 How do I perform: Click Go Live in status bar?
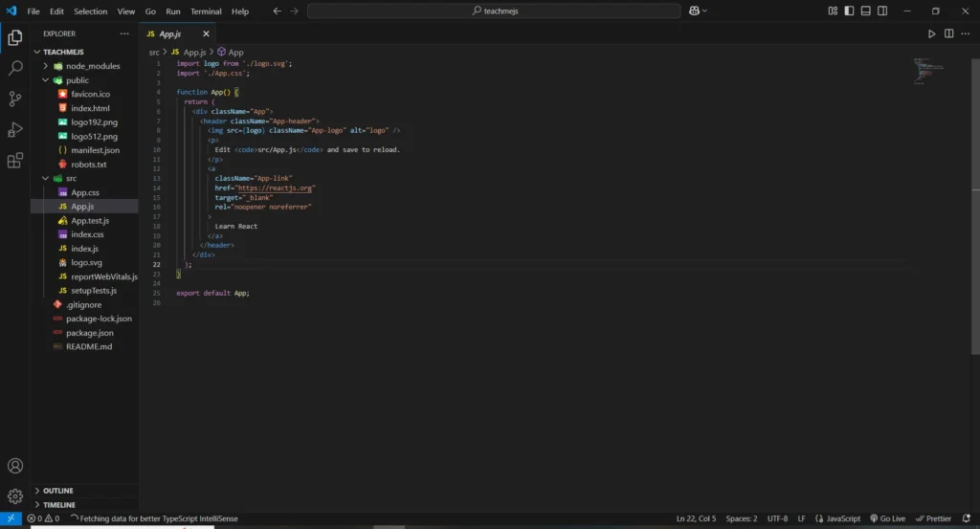click(x=887, y=518)
